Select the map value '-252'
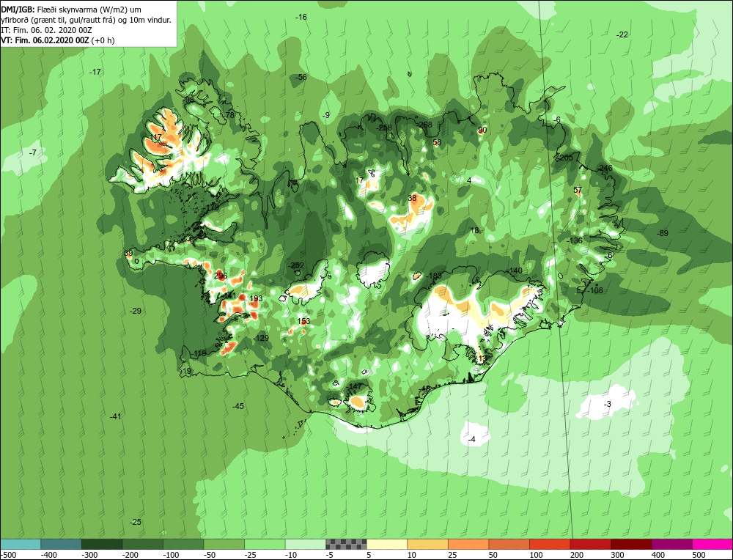 click(x=296, y=265)
